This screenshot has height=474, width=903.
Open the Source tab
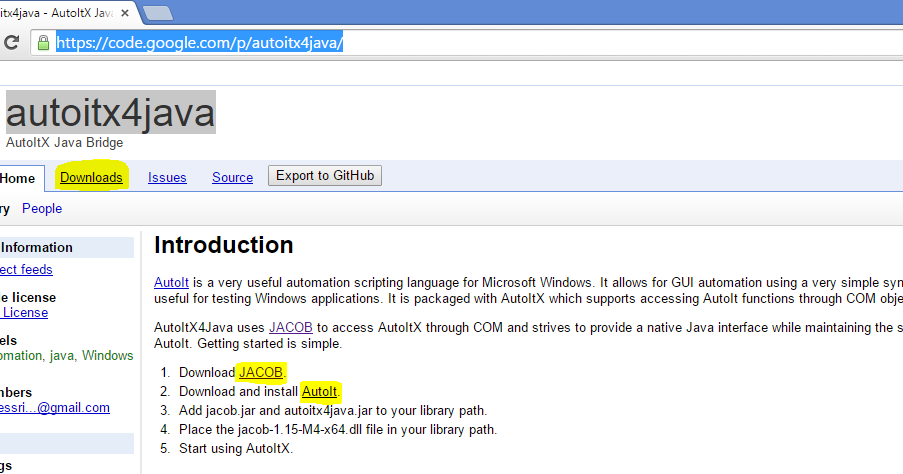point(233,177)
